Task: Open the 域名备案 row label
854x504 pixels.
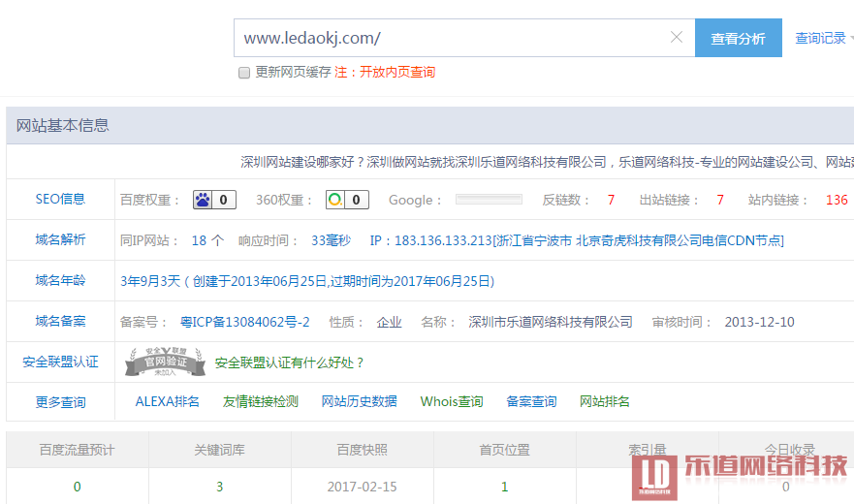Action: click(x=60, y=322)
